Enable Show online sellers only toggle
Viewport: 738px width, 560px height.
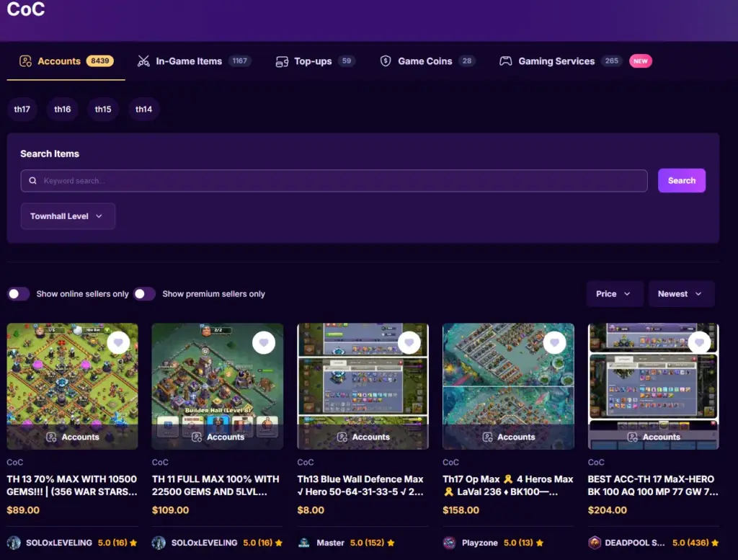[19, 294]
